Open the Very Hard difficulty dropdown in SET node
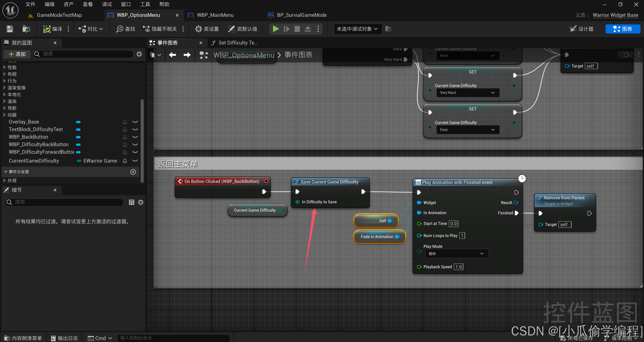This screenshot has width=644, height=342. pos(468,93)
